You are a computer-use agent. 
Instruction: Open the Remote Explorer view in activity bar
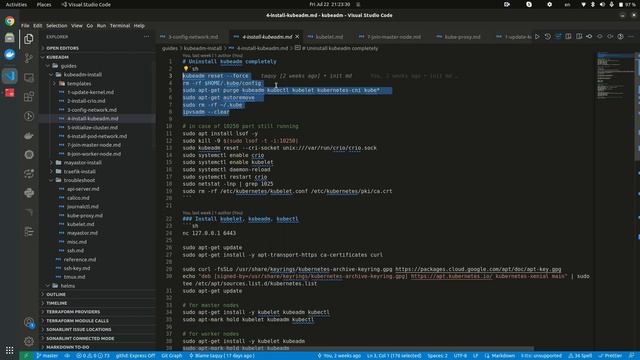point(29,78)
